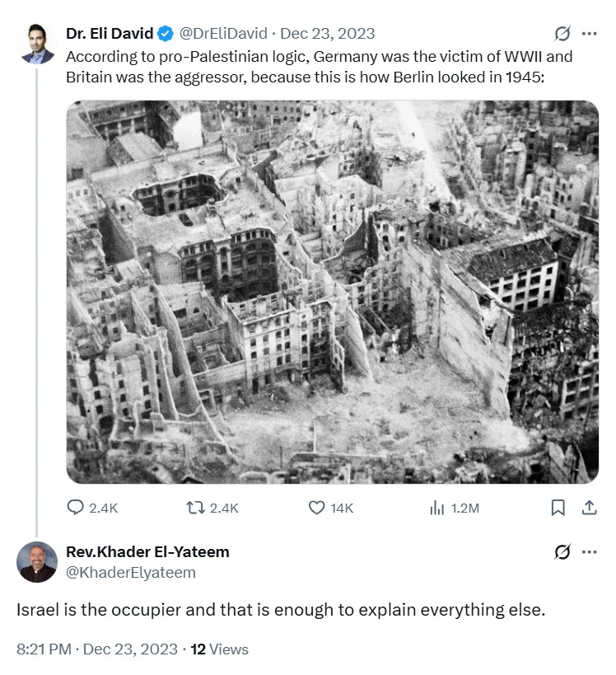Open more options on Khader El-Yateem's tweet
This screenshot has height=675, width=616.
(x=590, y=551)
